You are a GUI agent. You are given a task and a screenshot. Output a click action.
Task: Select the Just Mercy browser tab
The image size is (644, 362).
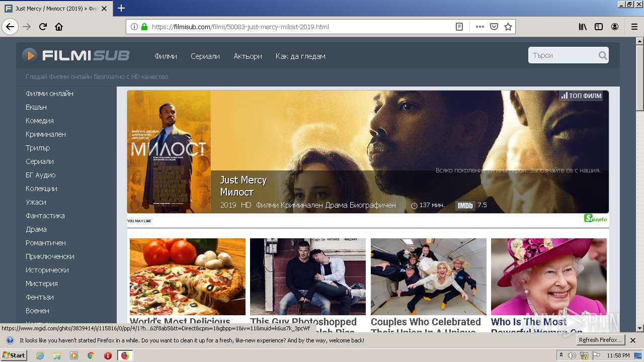tap(56, 9)
